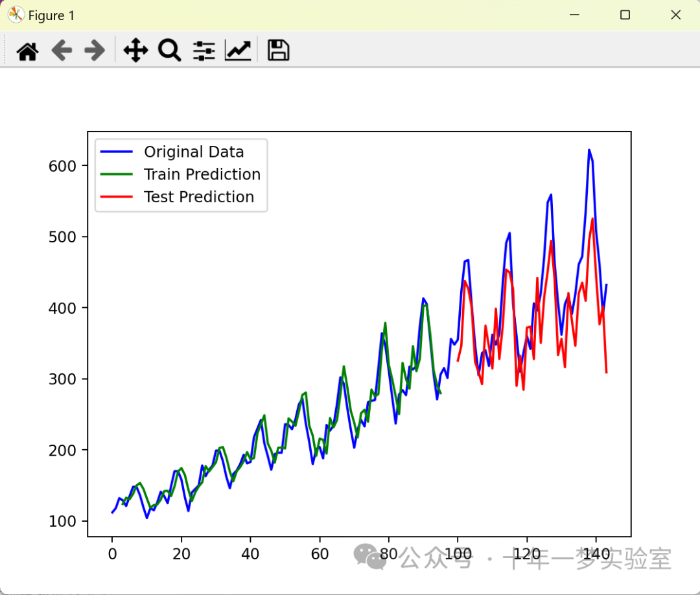This screenshot has height=595, width=700.
Task: Click the x-axis tick label 0
Action: [x=112, y=554]
